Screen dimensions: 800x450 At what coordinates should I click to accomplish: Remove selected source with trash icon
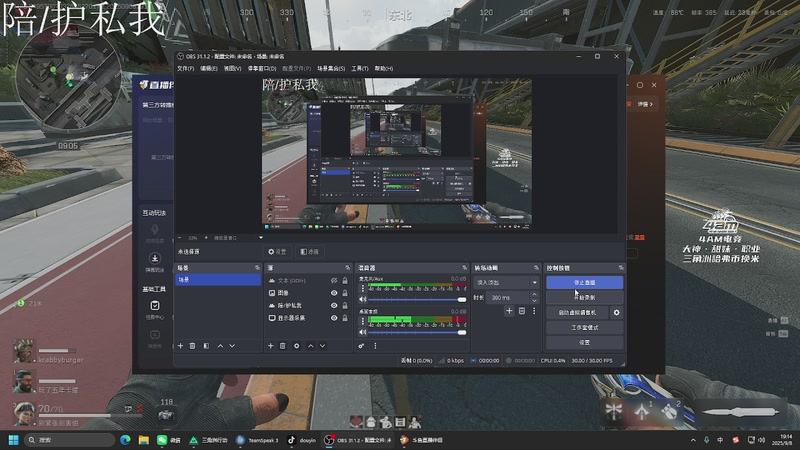283,346
